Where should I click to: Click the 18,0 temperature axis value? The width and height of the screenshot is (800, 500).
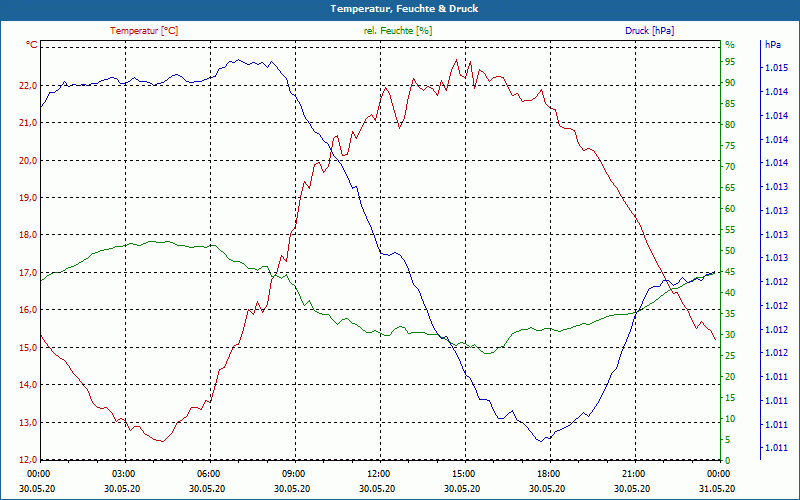[28, 235]
